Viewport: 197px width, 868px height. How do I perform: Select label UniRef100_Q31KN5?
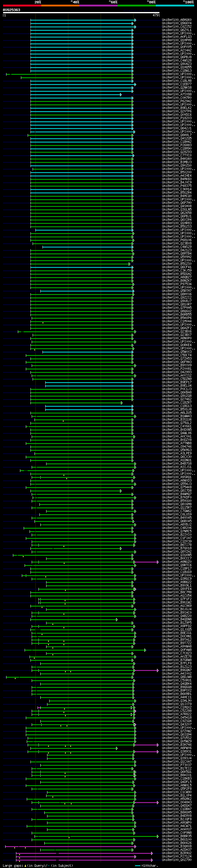pos(176,555)
